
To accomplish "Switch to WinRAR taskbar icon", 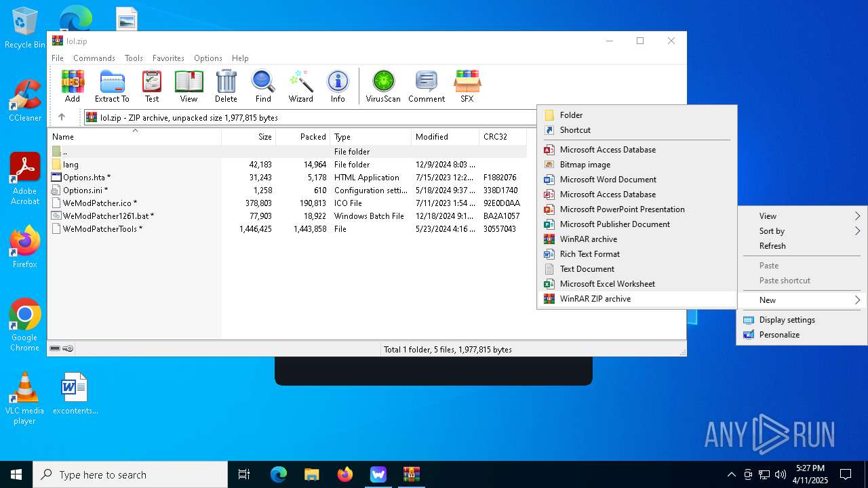I will click(x=411, y=474).
